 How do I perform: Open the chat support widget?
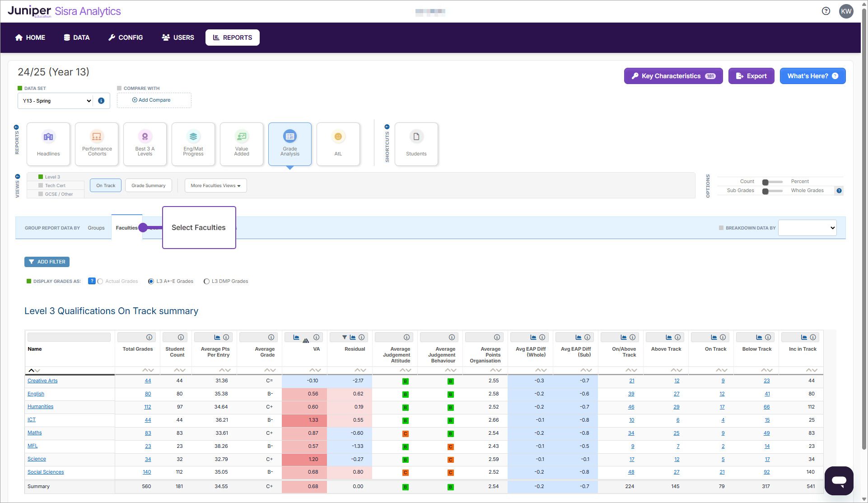pyautogui.click(x=839, y=481)
